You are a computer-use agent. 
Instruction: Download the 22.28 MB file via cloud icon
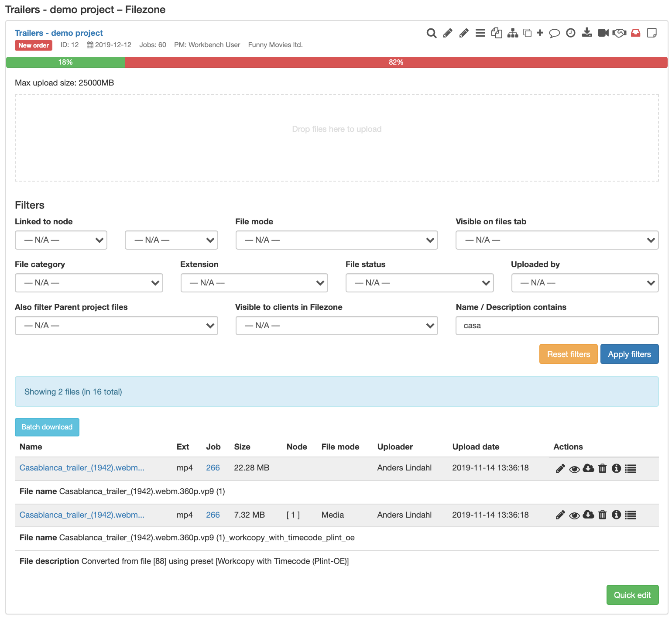588,469
